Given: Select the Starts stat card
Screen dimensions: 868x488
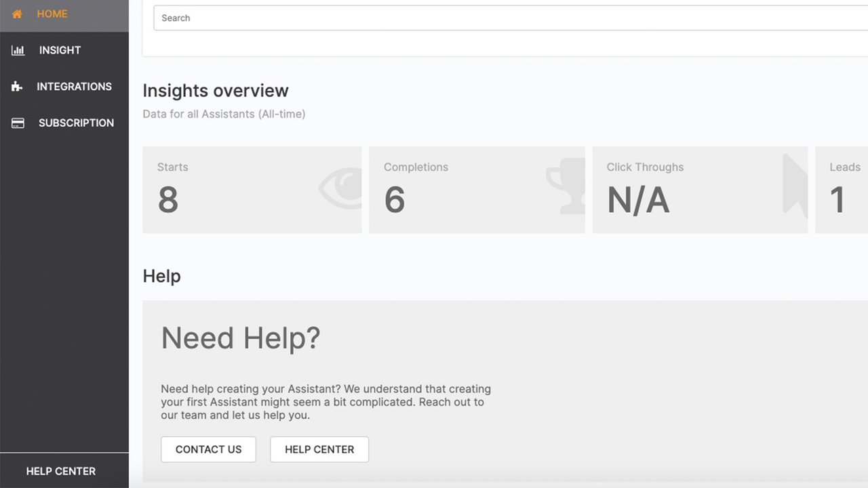Looking at the screenshot, I should 252,190.
